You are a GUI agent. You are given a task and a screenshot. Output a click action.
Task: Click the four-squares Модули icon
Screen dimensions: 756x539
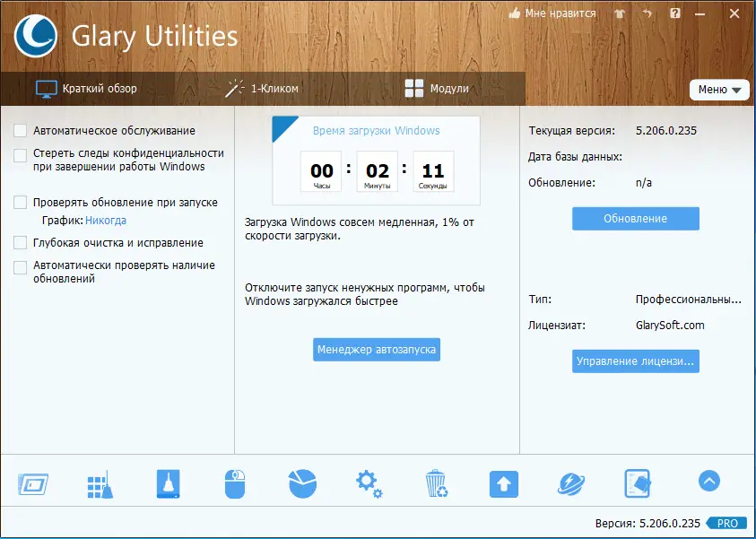[x=414, y=89]
